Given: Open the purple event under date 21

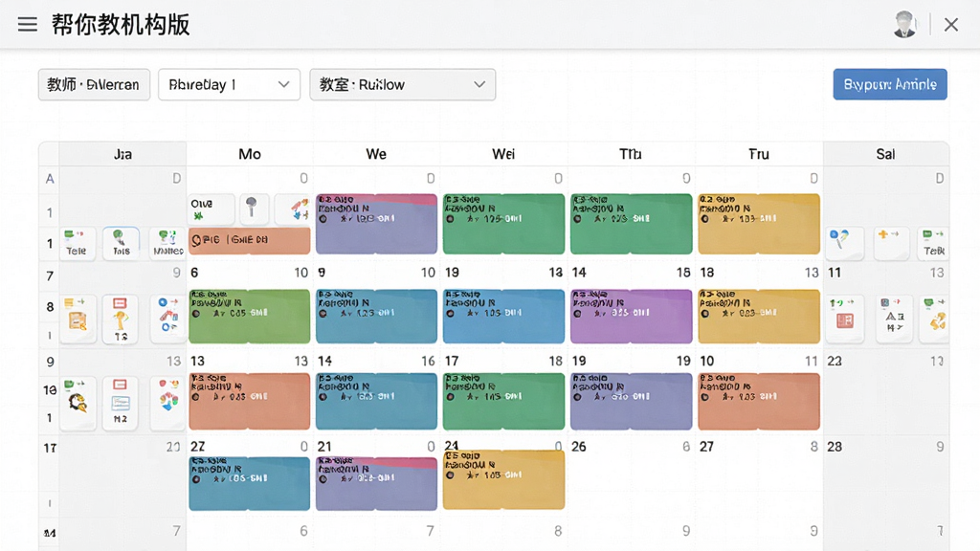Looking at the screenshot, I should (376, 483).
